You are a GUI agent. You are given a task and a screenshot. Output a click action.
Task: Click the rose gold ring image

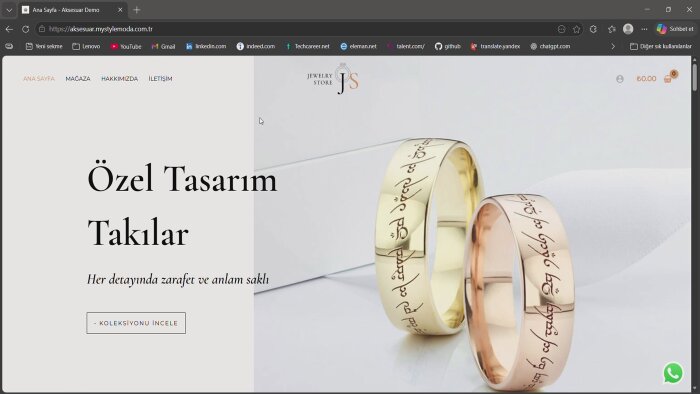(x=520, y=292)
